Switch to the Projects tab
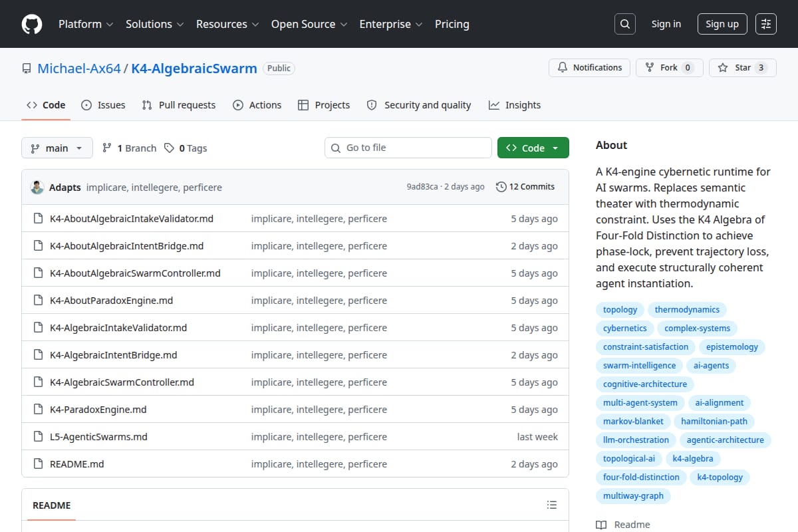Screen dimensions: 798x532 324,105
